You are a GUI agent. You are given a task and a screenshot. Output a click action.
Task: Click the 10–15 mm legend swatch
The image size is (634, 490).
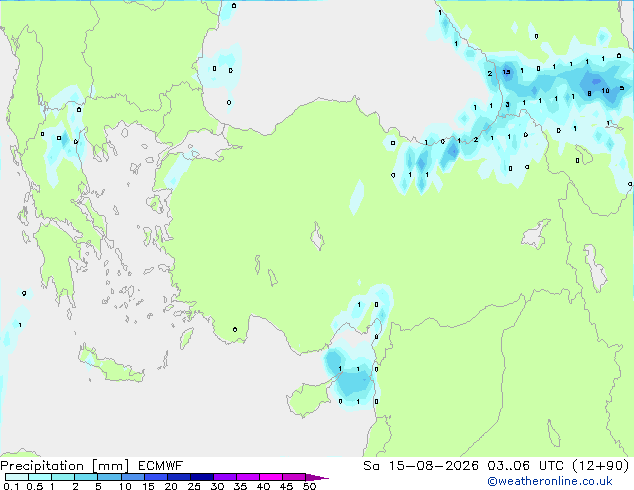click(x=132, y=477)
